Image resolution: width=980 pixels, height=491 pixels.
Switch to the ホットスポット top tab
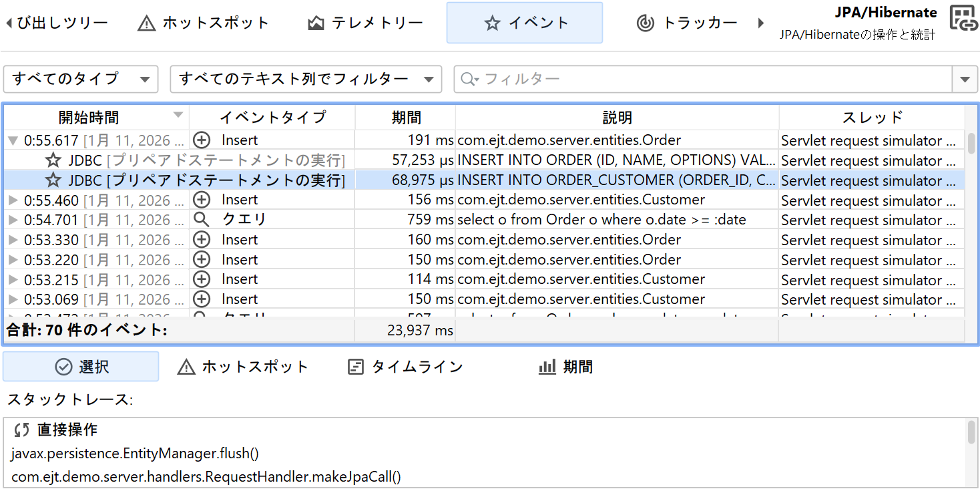point(203,23)
